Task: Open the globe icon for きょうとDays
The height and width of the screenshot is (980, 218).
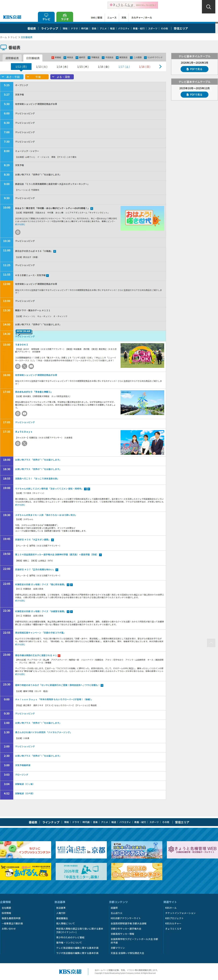Action: point(17,444)
